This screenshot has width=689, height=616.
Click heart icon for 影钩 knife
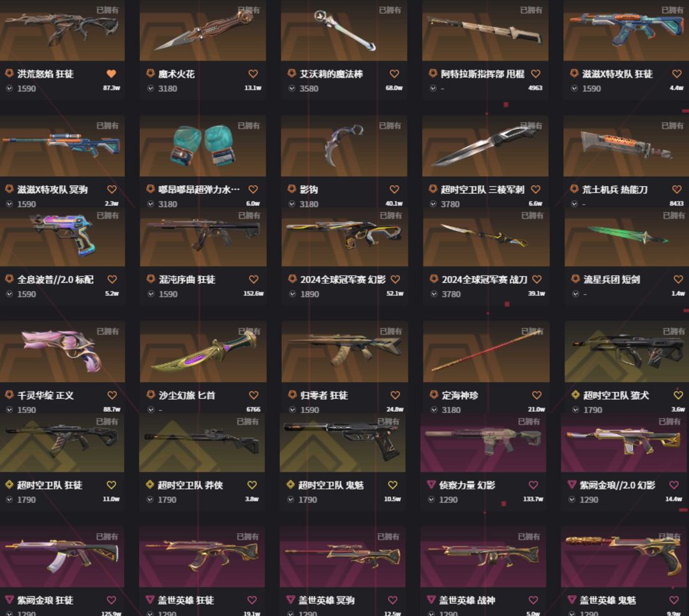[395, 189]
